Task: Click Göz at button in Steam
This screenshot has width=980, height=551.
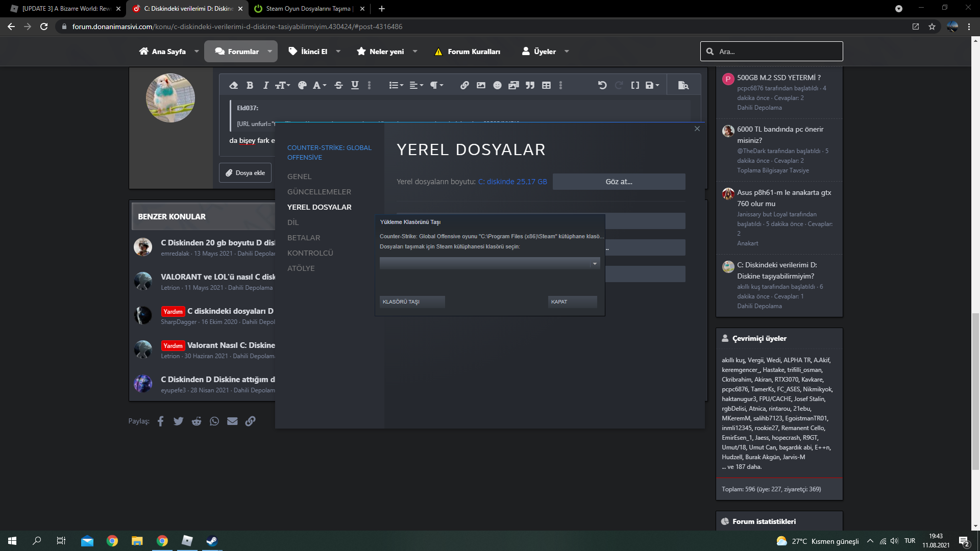Action: (619, 182)
